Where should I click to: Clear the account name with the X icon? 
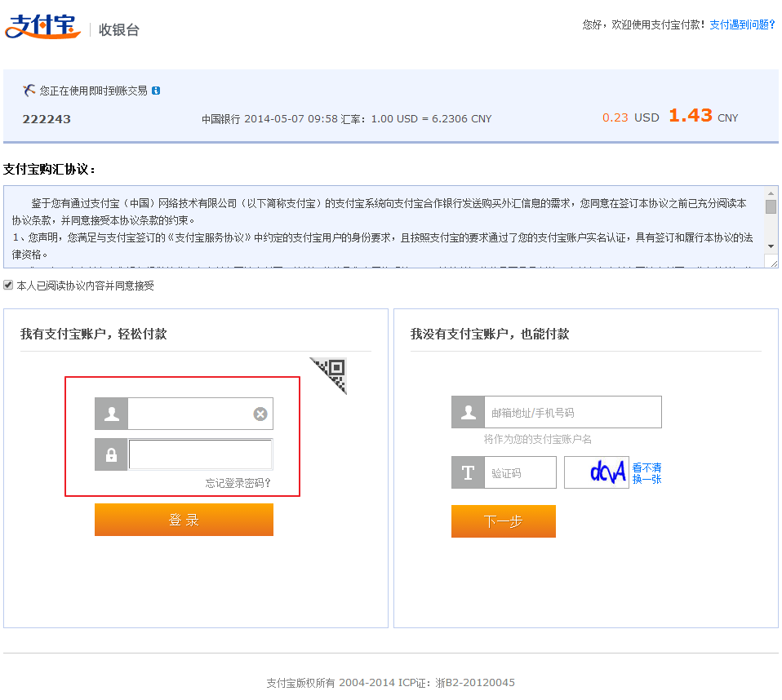260,414
